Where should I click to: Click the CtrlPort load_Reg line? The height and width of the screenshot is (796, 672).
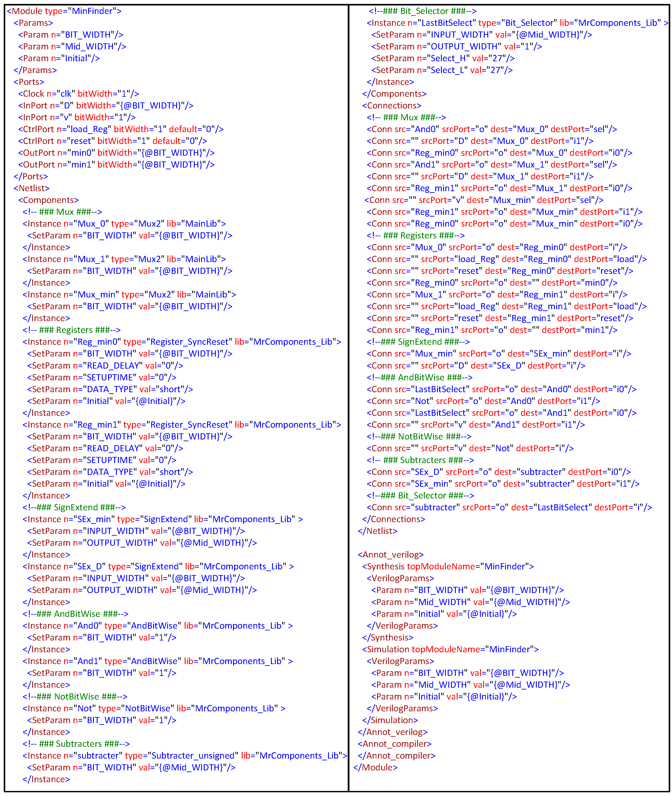[121, 129]
